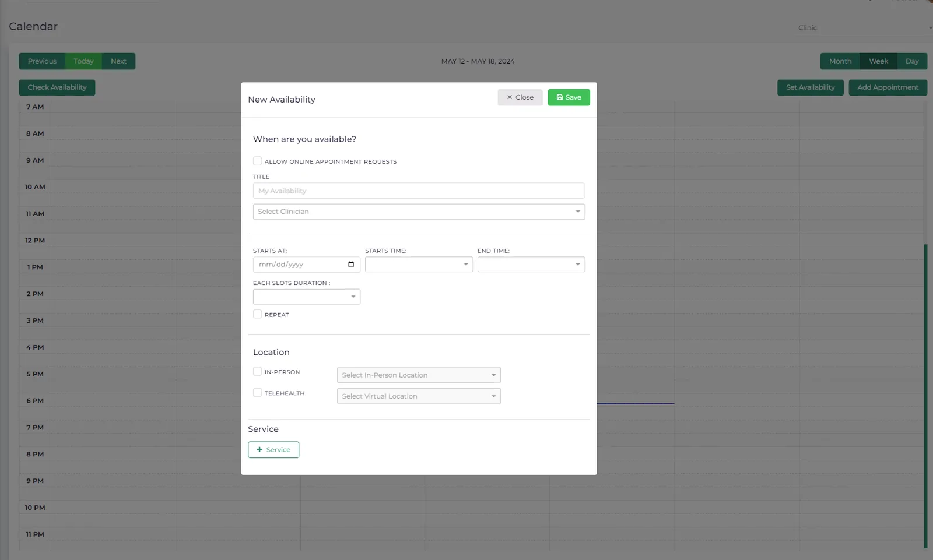This screenshot has height=560, width=933.
Task: Enable the Telehealth checkbox
Action: (257, 393)
